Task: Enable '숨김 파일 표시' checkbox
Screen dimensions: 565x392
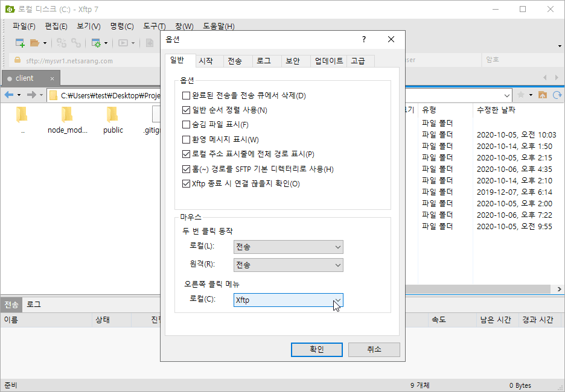Action: pos(186,125)
